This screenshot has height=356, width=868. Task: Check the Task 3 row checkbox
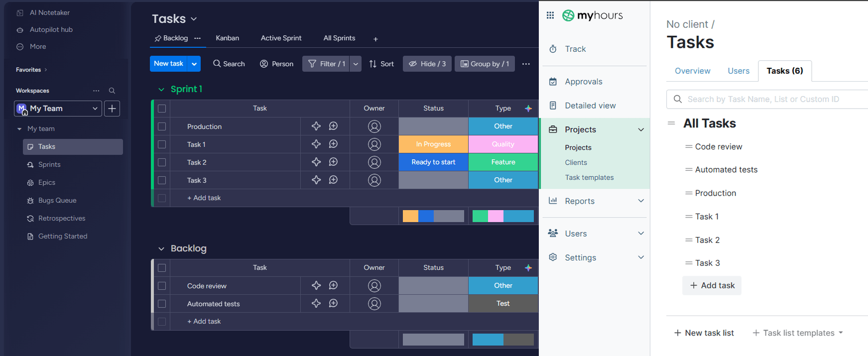pos(162,180)
